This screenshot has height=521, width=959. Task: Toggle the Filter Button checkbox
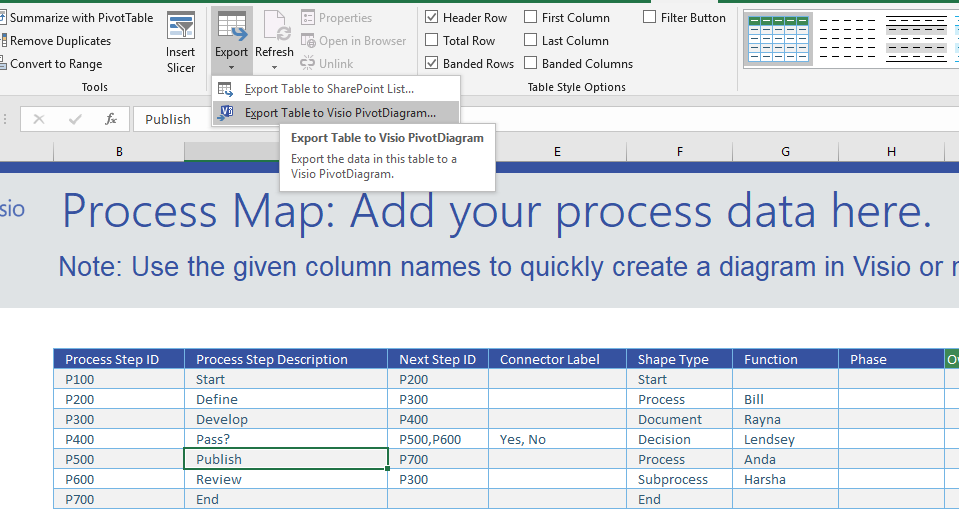pos(650,17)
